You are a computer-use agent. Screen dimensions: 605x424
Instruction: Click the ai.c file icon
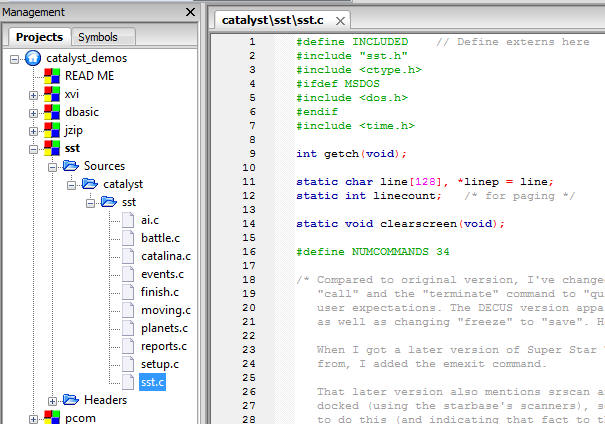[127, 220]
